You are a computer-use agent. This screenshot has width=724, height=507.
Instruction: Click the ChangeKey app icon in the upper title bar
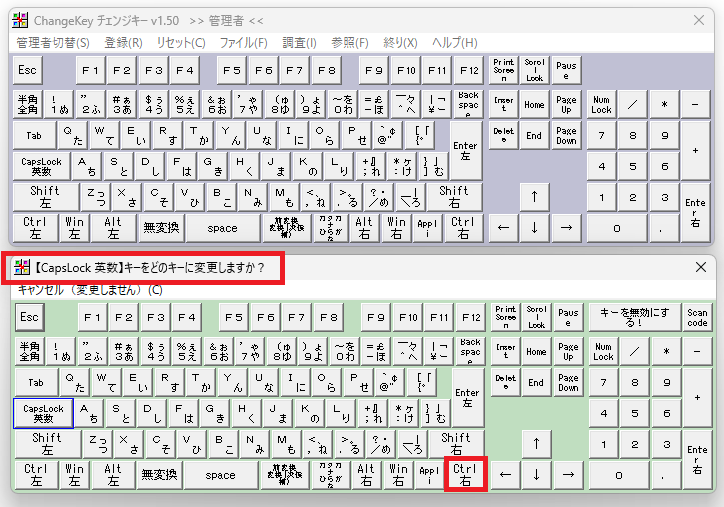pos(20,20)
